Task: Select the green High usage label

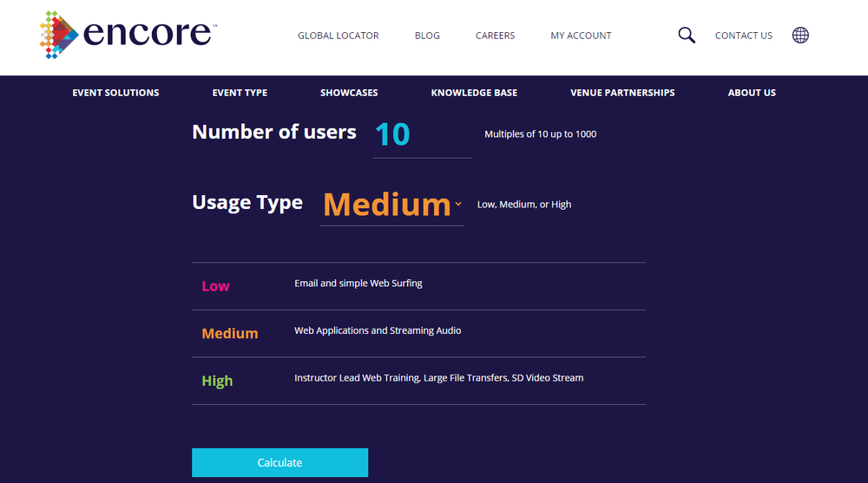Action: [217, 382]
